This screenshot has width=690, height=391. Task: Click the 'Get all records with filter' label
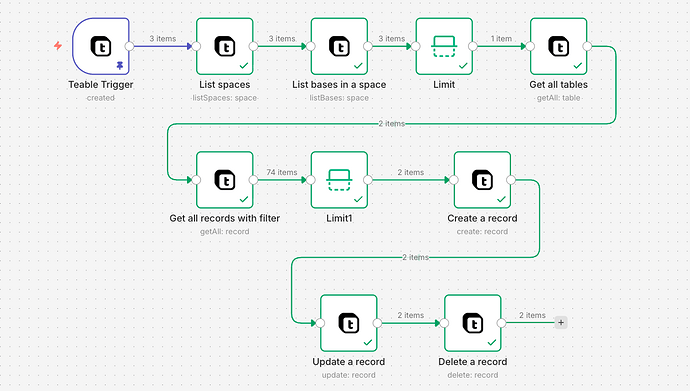coord(225,218)
